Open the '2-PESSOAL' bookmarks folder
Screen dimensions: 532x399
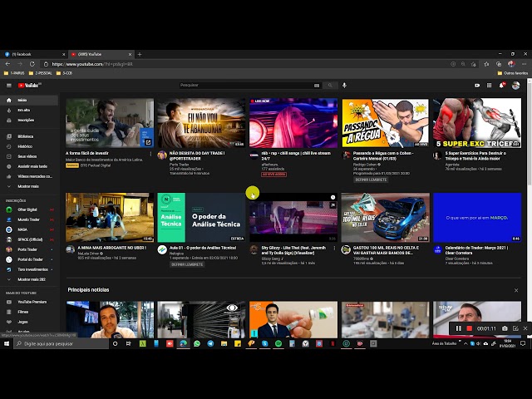point(40,73)
